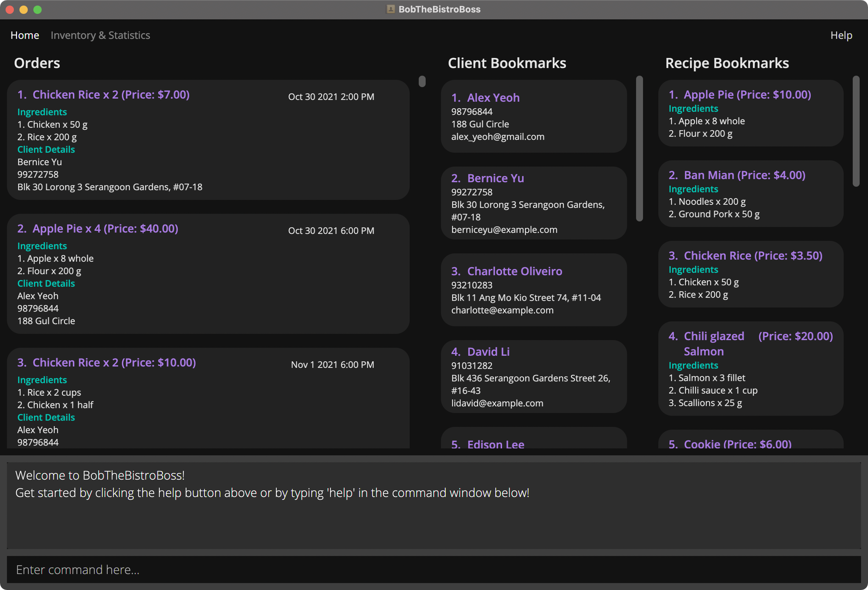Switch to the Home tab
Viewport: 868px width, 590px height.
[x=25, y=35]
